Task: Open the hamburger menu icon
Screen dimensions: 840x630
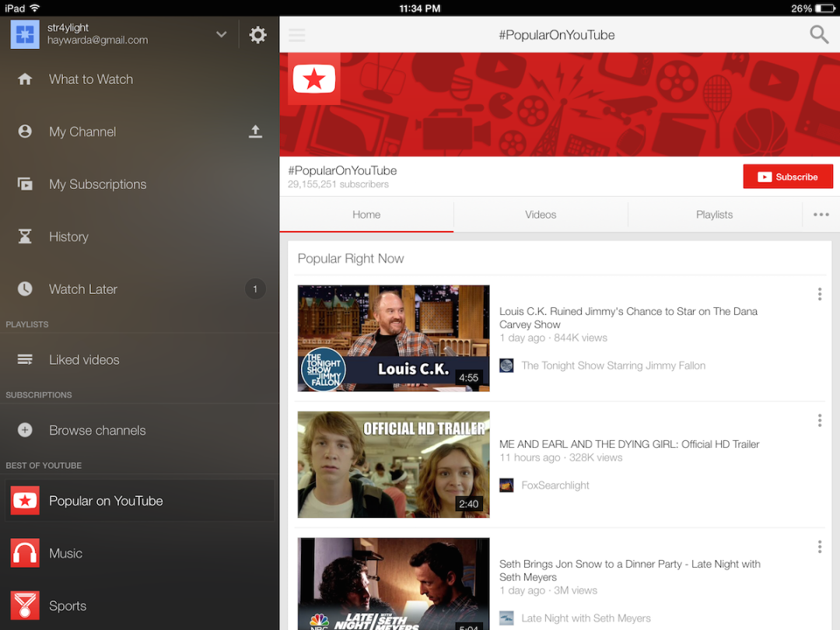Action: click(x=296, y=35)
